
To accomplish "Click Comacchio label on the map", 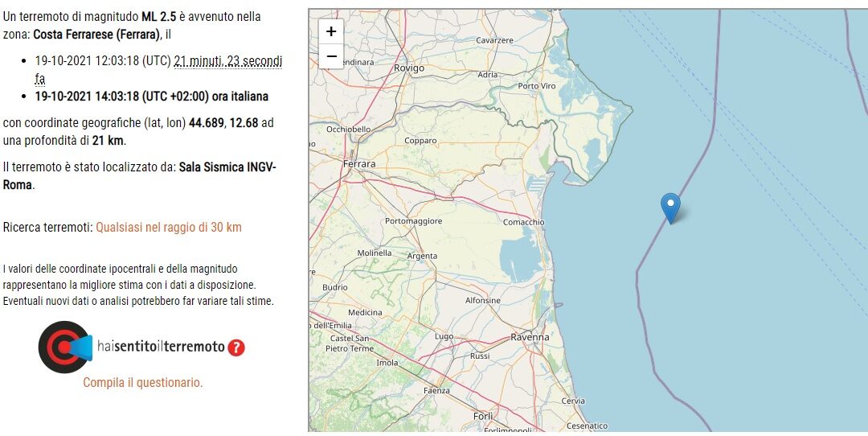I will [x=524, y=222].
